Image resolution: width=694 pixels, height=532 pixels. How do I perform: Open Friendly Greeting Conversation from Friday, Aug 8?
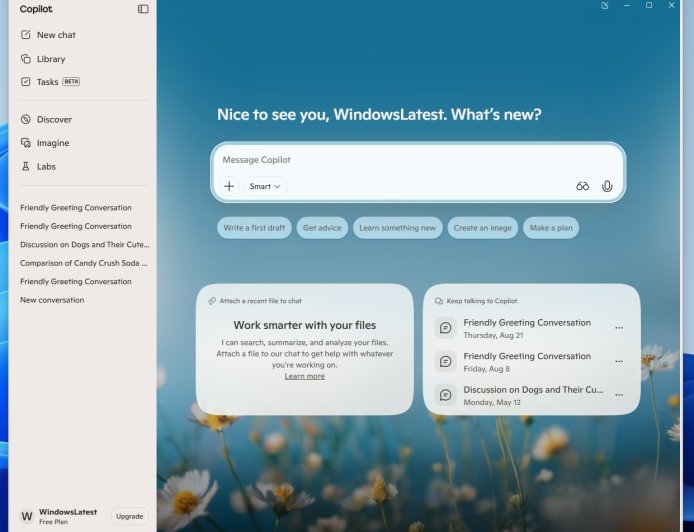(527, 362)
